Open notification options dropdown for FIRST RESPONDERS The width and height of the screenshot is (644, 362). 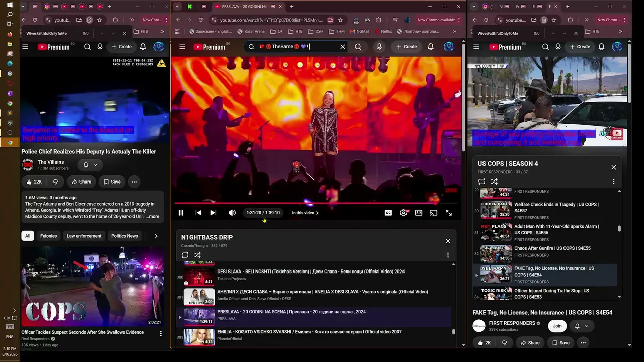581,326
